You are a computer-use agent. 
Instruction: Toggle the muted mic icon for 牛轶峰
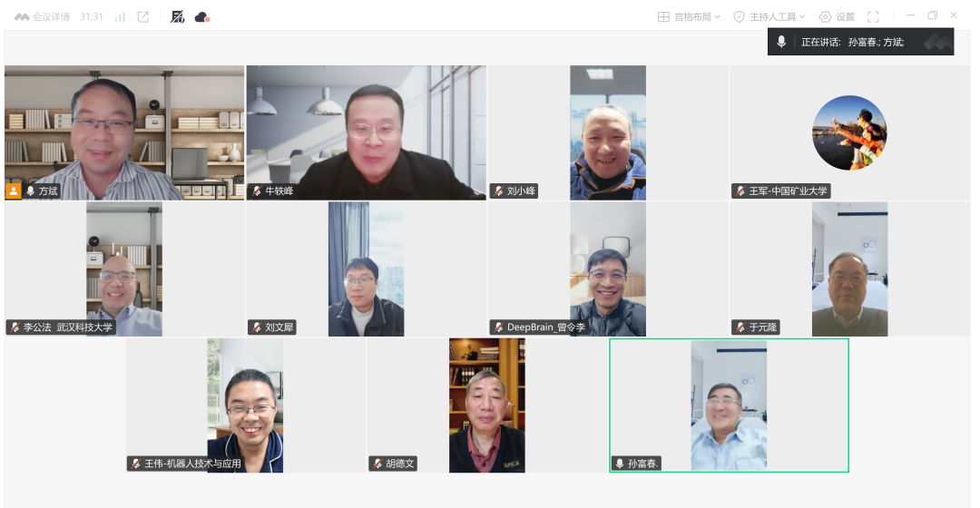tap(258, 191)
